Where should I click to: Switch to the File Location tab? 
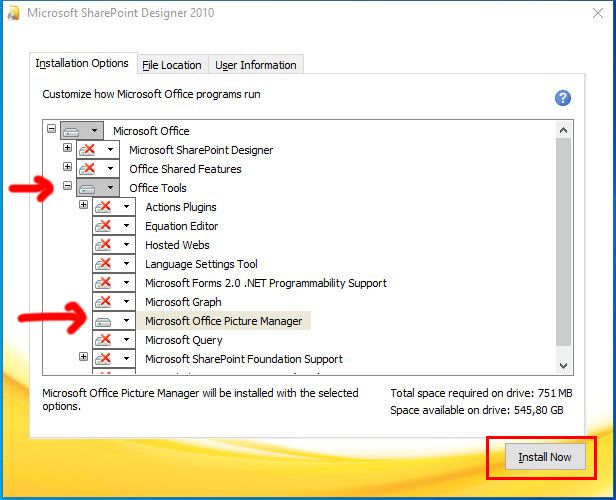[x=172, y=65]
